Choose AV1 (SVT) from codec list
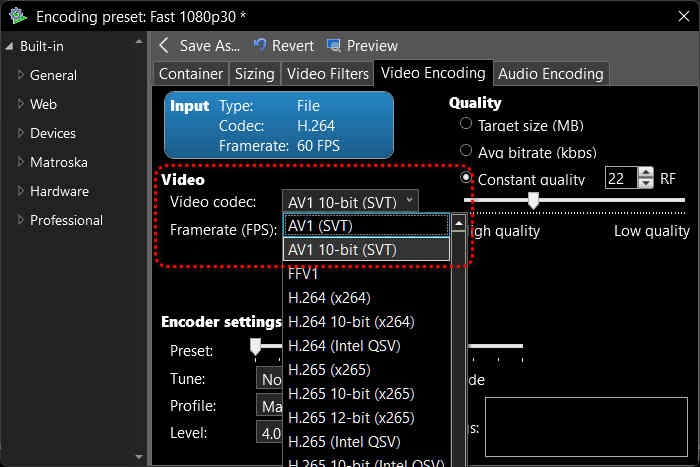 click(366, 225)
